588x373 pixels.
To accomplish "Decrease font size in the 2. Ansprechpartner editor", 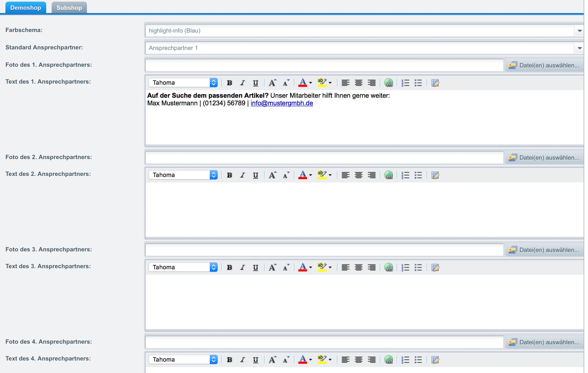I will [286, 175].
